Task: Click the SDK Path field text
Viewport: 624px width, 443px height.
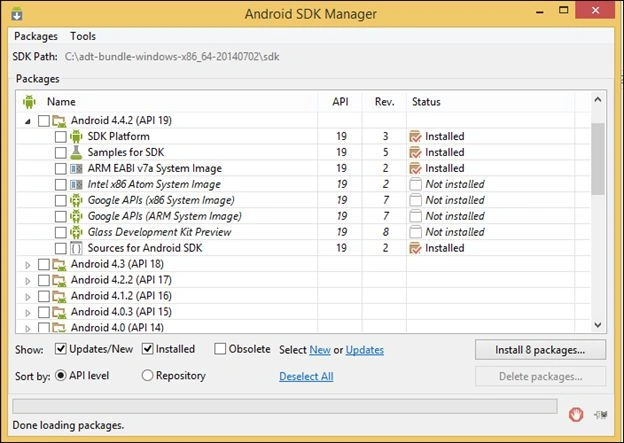Action: click(x=172, y=57)
